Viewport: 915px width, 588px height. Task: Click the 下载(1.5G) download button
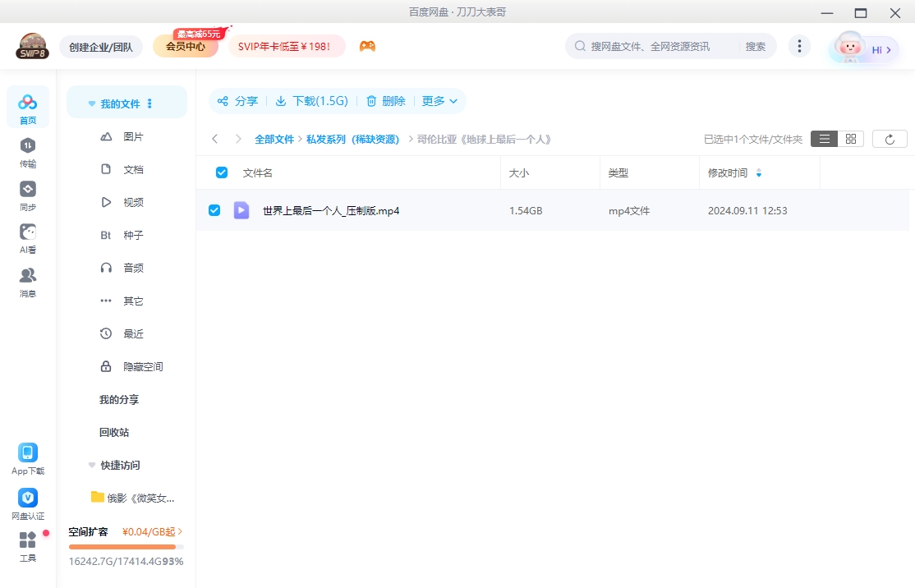312,101
